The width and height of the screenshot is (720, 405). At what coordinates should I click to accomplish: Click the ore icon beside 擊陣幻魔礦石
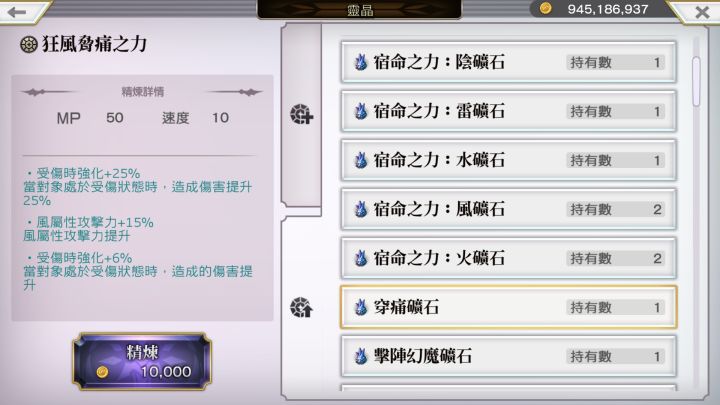pyautogui.click(x=361, y=356)
